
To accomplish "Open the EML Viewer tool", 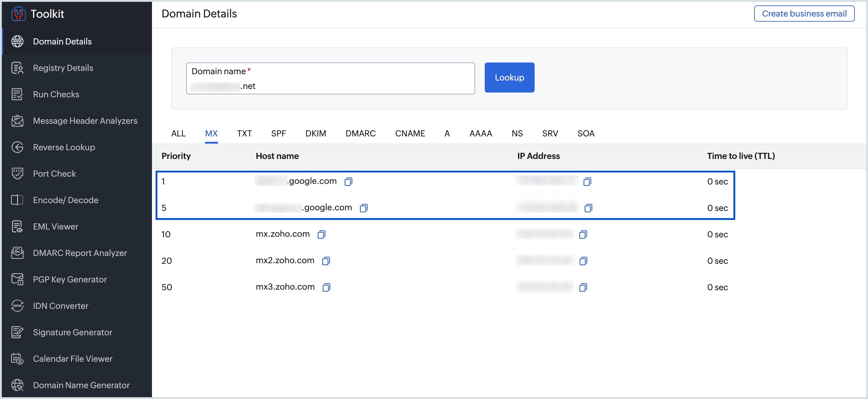I will [x=55, y=227].
